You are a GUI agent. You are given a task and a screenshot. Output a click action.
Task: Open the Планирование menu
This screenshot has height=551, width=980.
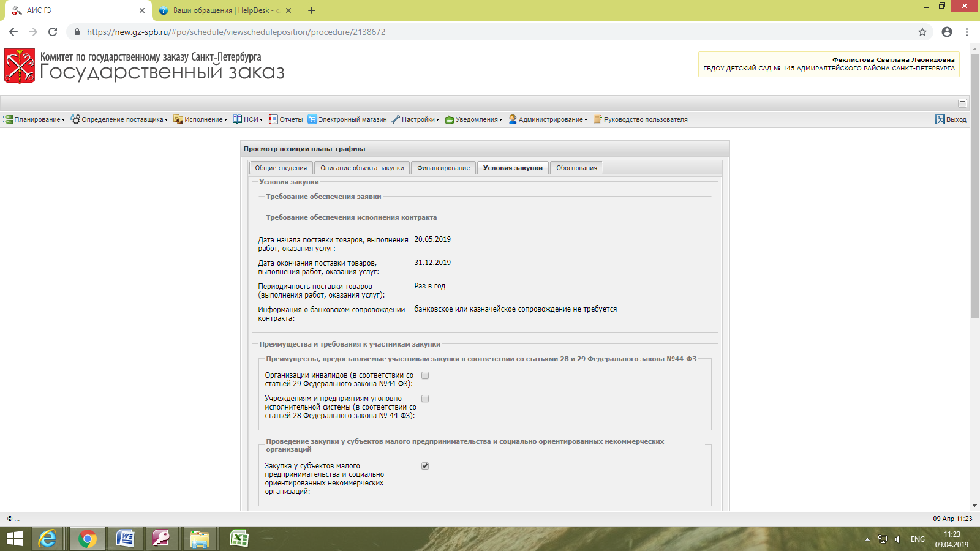click(34, 119)
